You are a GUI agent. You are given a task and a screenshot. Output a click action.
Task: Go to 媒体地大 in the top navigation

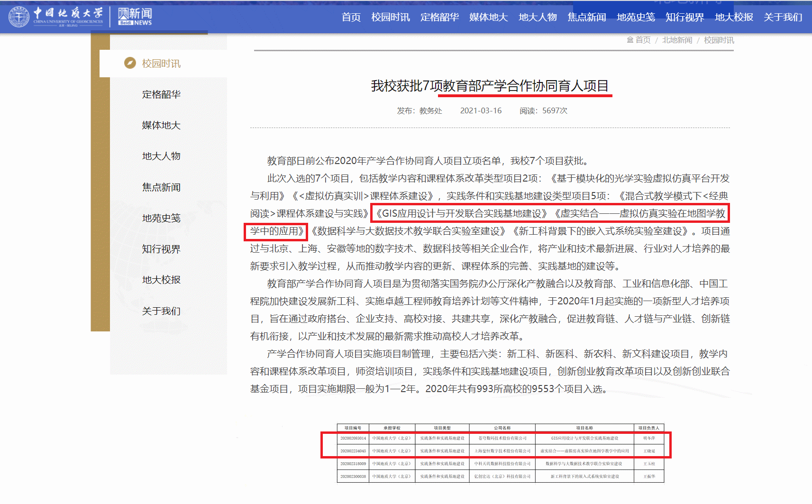click(x=488, y=17)
